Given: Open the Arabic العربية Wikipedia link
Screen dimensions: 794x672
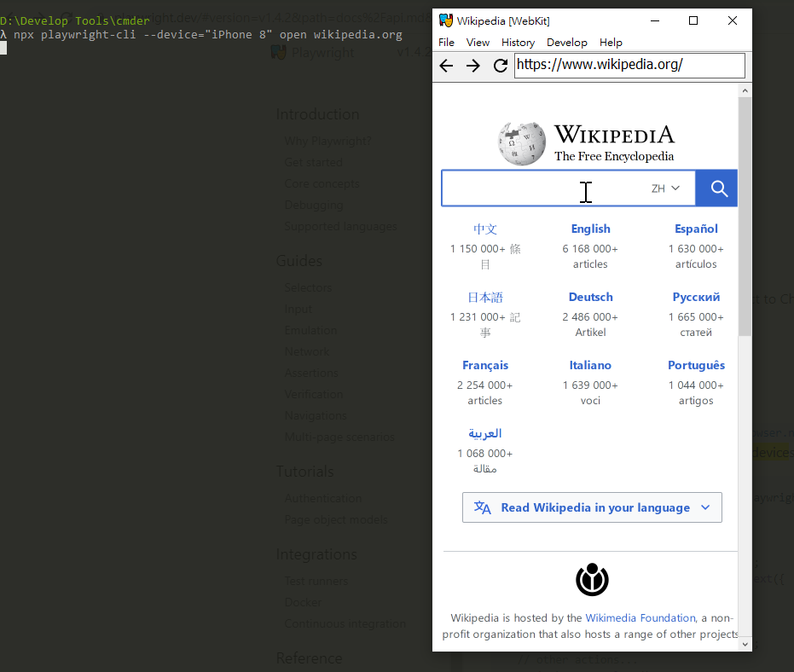Looking at the screenshot, I should tap(485, 433).
